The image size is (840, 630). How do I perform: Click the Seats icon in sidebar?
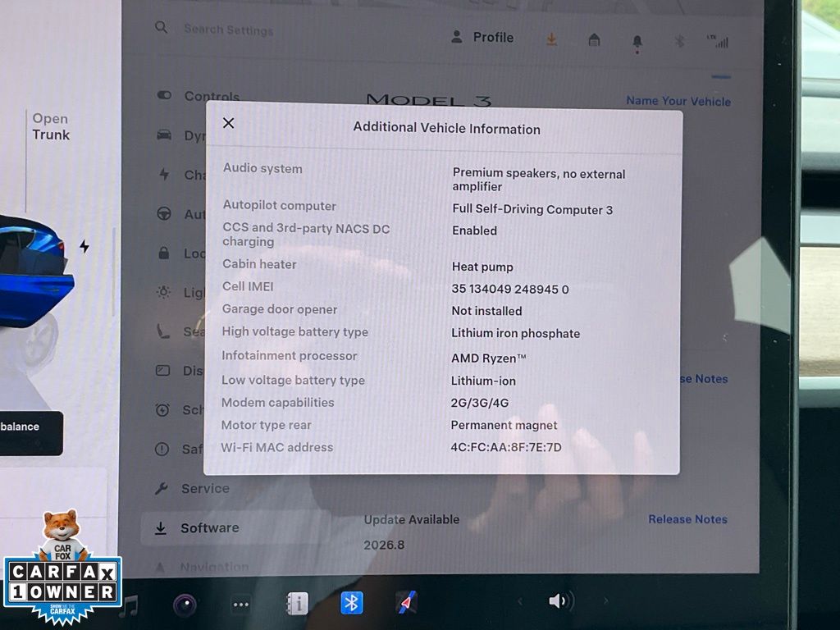click(x=163, y=331)
